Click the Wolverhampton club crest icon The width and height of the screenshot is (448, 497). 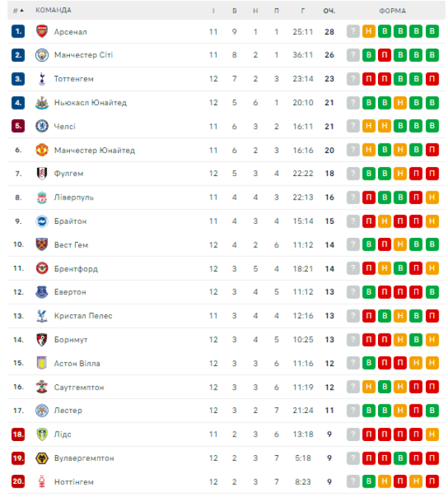pyautogui.click(x=41, y=458)
